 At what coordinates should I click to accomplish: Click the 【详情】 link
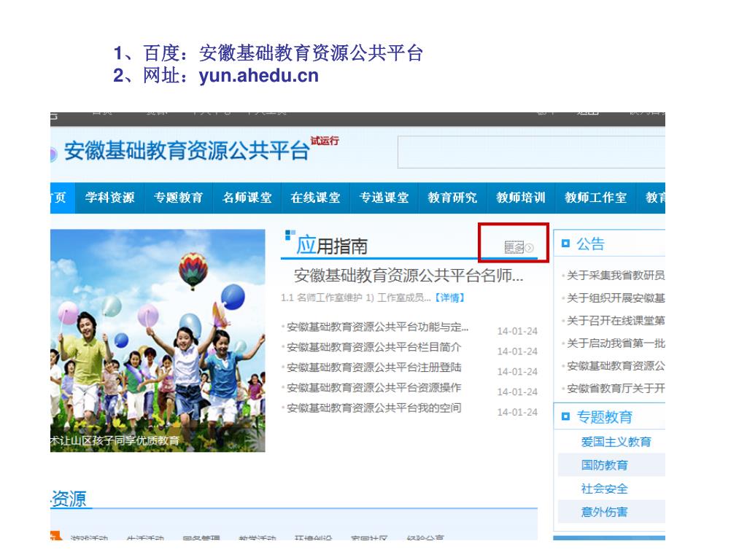449,297
